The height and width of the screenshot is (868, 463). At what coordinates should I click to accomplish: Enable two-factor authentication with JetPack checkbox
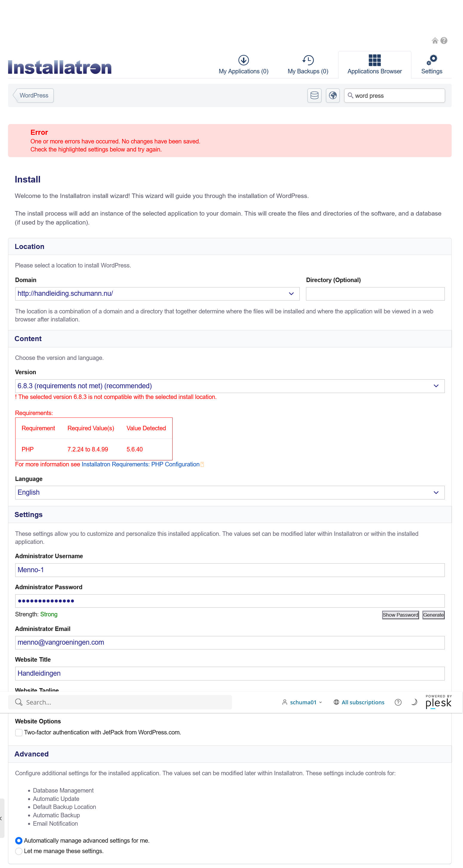pos(19,733)
